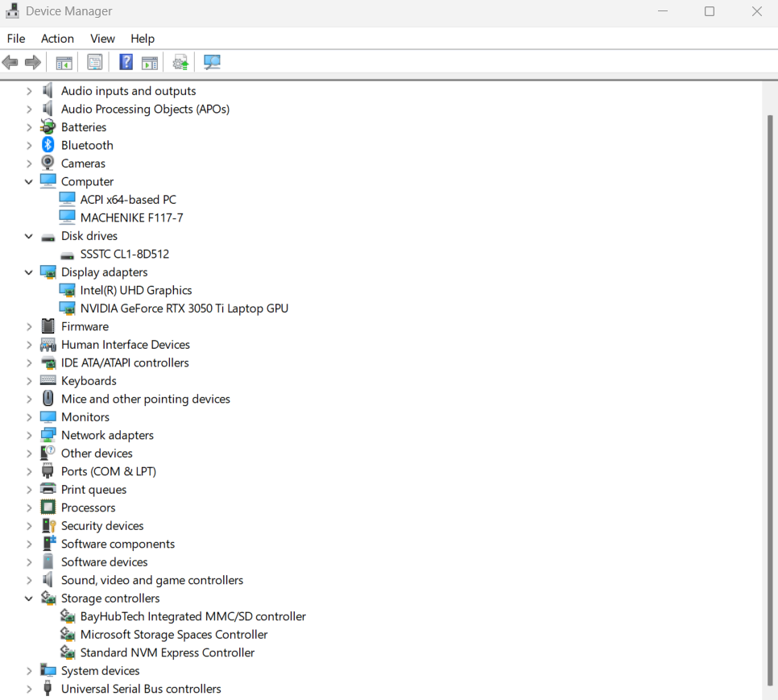This screenshot has height=700, width=778.
Task: Expand the Software devices category
Action: [x=29, y=561]
